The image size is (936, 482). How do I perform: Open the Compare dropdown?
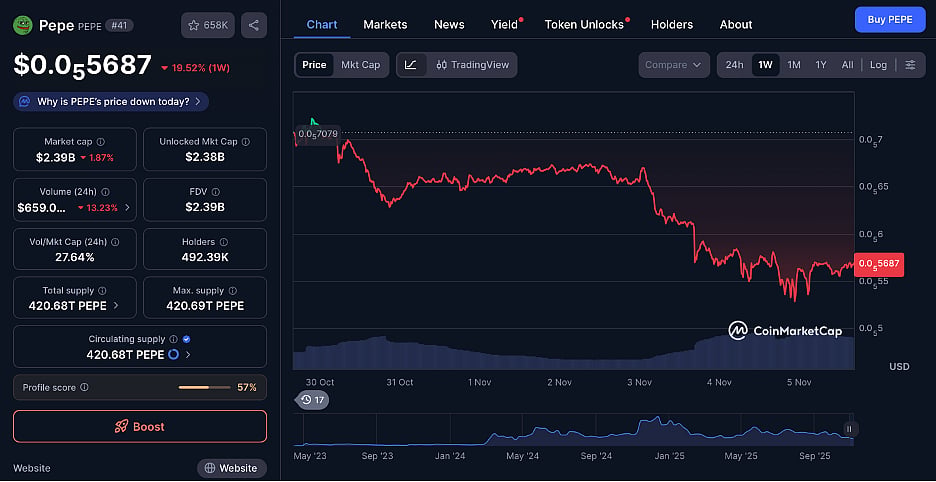click(x=674, y=65)
